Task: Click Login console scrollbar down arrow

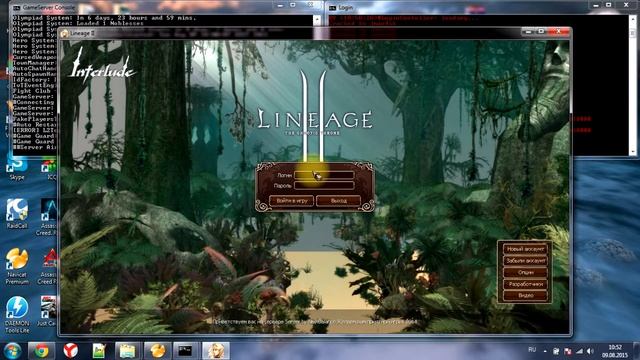Action: point(633,151)
